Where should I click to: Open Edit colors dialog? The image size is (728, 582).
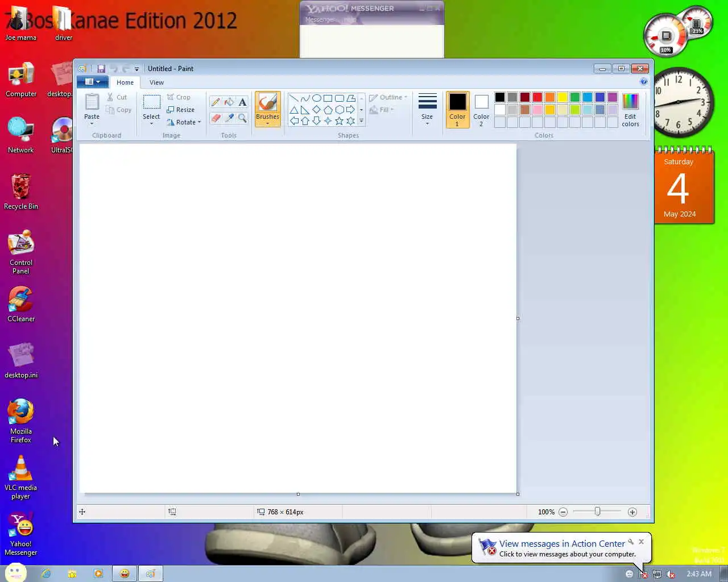coord(630,110)
